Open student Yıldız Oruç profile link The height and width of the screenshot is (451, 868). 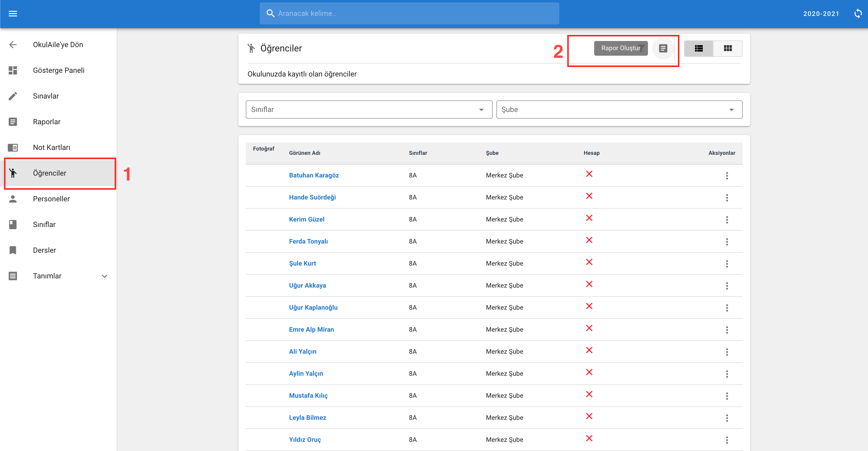coord(305,440)
